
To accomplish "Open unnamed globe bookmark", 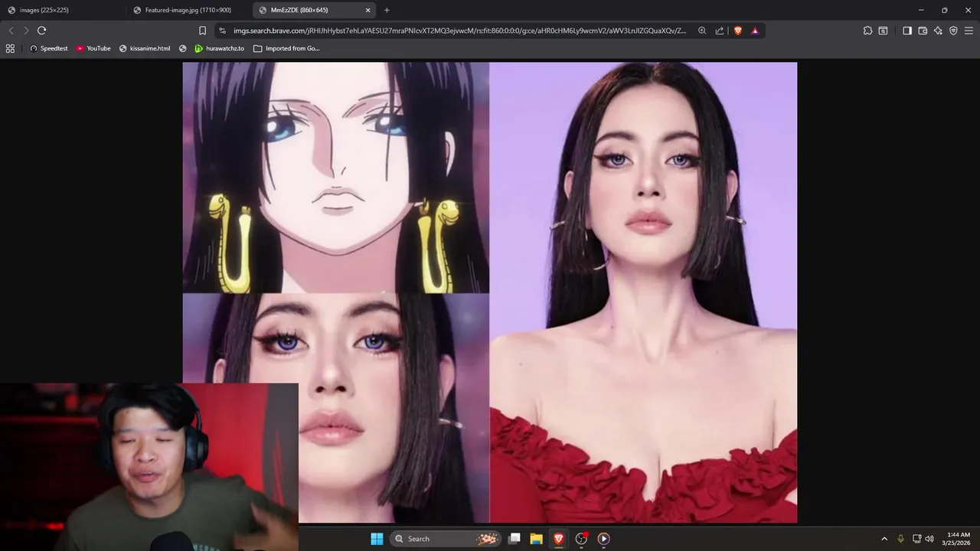I will tap(183, 48).
